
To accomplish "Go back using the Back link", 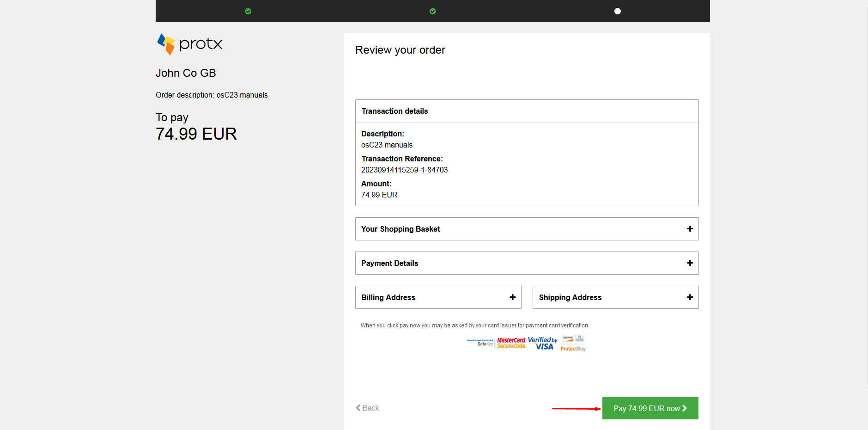I will (x=367, y=408).
